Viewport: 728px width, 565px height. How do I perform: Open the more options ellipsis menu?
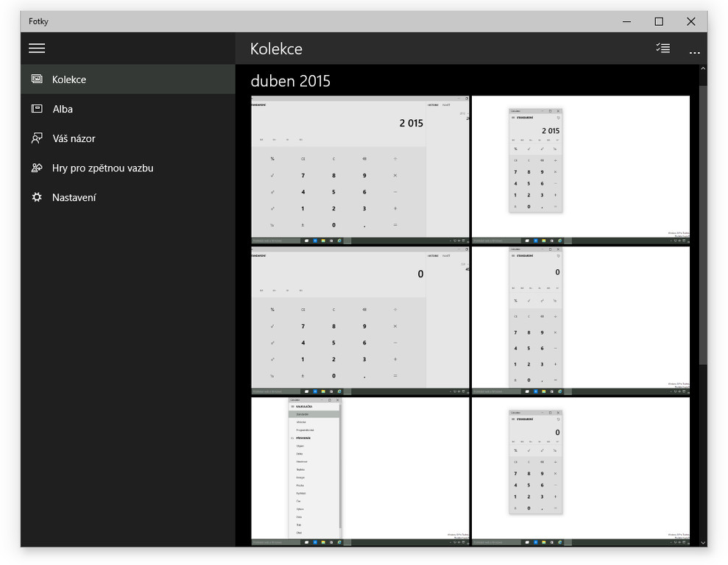tap(694, 53)
